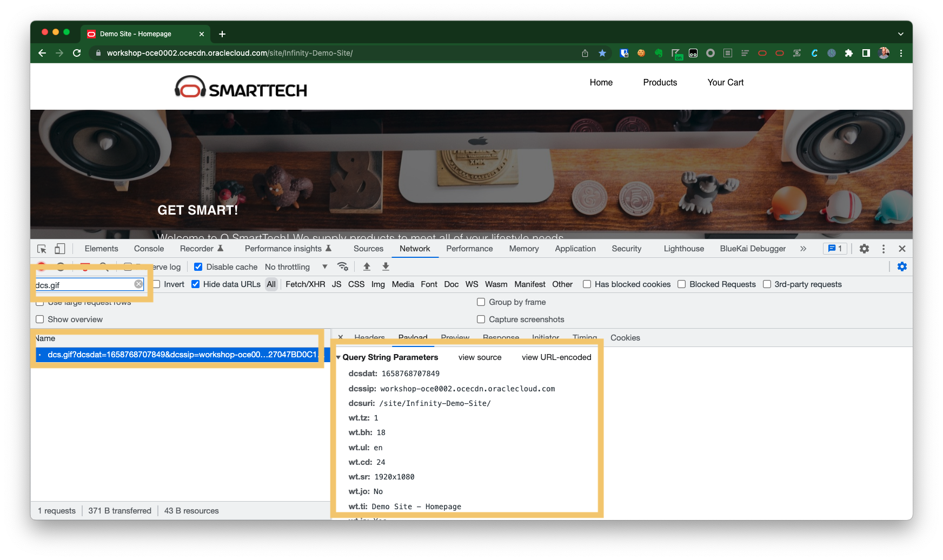Click the Import HAR upload arrow
The image size is (943, 560).
pos(367,266)
